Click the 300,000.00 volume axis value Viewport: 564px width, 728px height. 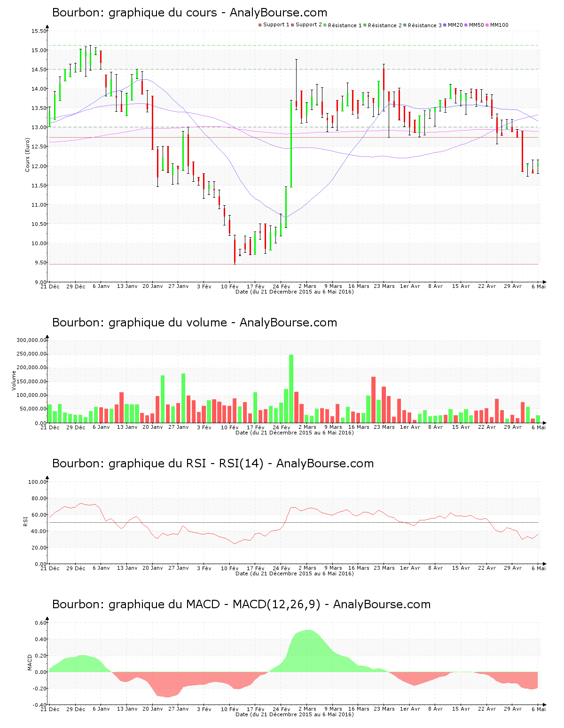pyautogui.click(x=31, y=340)
